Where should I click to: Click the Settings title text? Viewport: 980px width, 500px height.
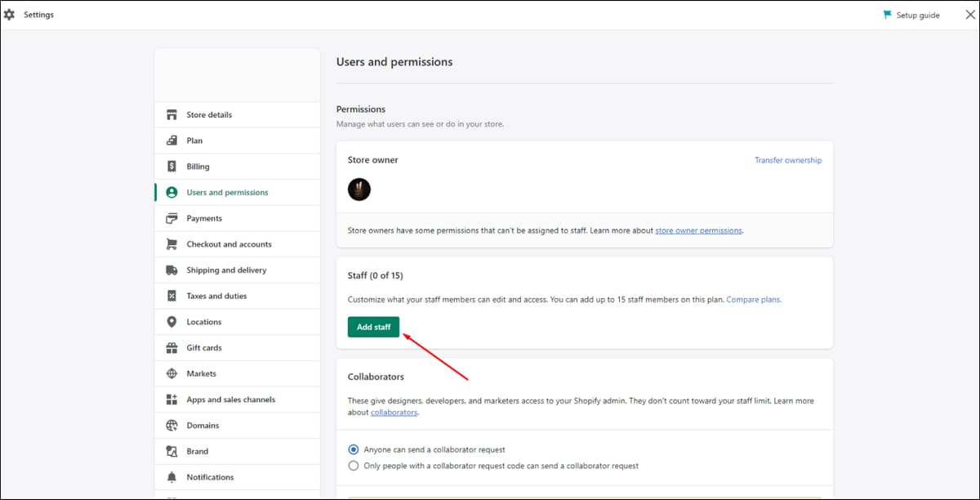tap(38, 15)
